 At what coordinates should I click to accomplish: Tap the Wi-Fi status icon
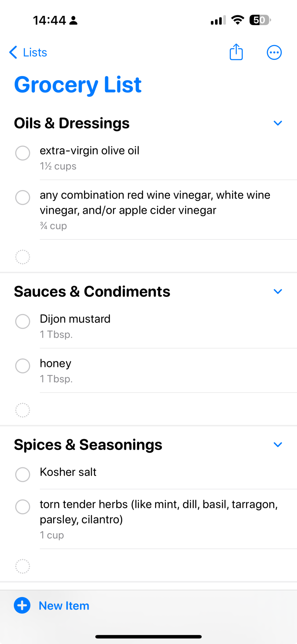[x=237, y=20]
